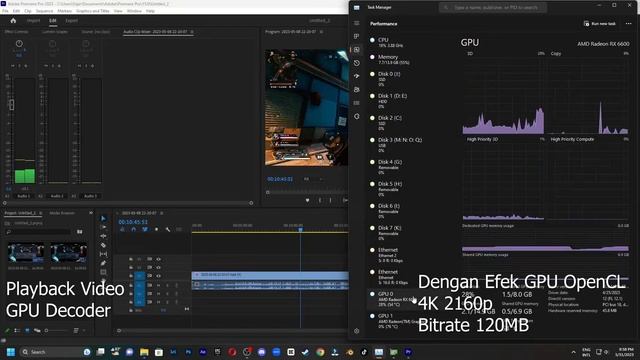The image size is (640, 360).
Task: Switch Project panel to Icon view
Action: 27,330
